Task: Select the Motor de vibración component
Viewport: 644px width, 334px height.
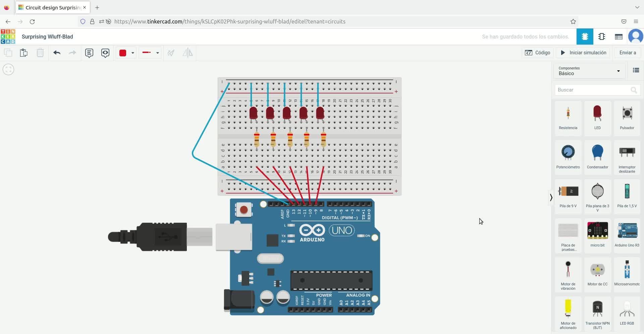Action: (x=568, y=274)
